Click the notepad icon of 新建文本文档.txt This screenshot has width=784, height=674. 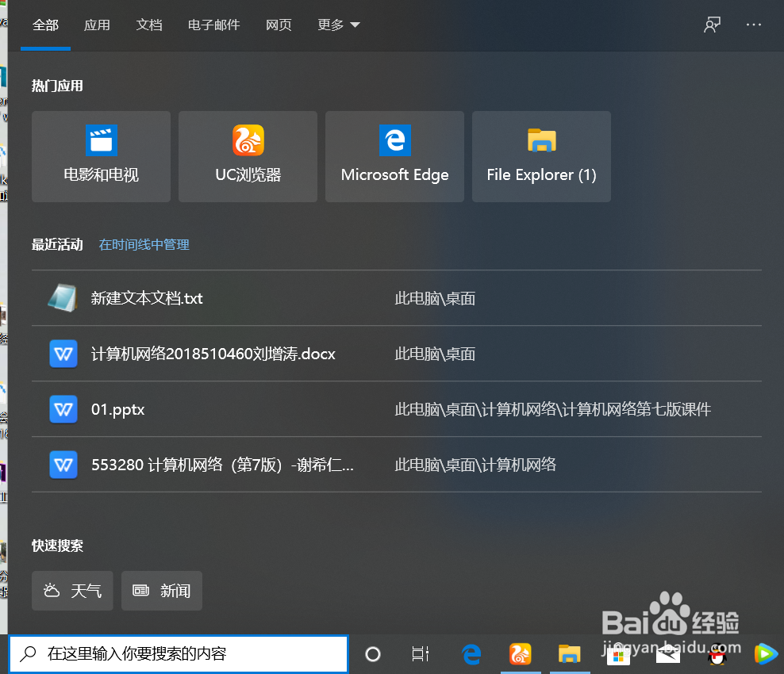[63, 298]
